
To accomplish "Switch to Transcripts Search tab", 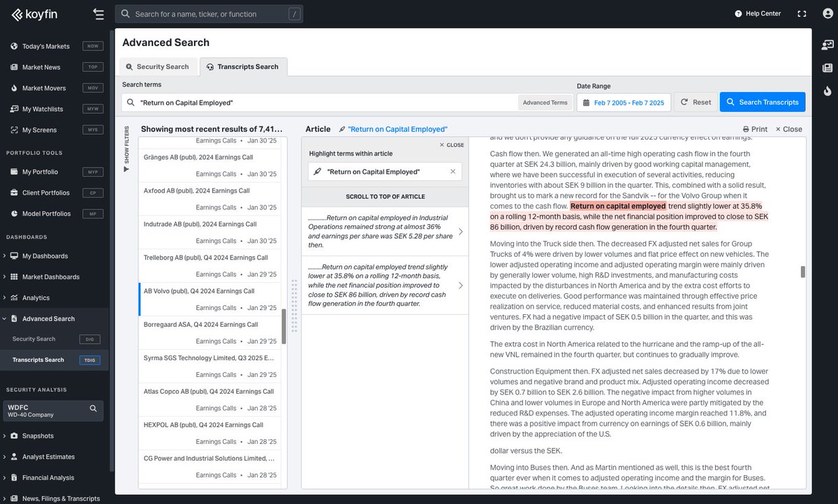I will tap(243, 67).
